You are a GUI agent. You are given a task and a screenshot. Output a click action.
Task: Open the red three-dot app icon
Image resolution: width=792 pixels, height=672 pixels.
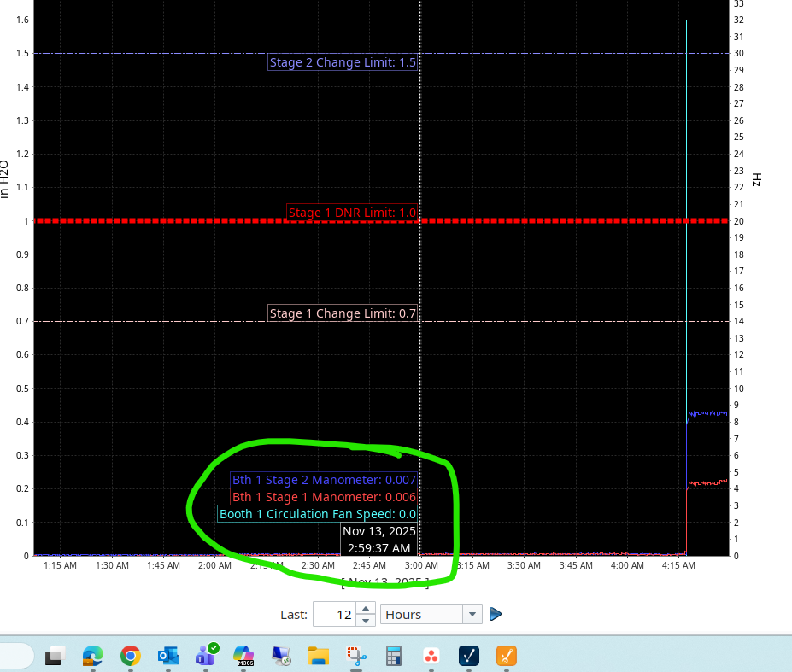431,656
